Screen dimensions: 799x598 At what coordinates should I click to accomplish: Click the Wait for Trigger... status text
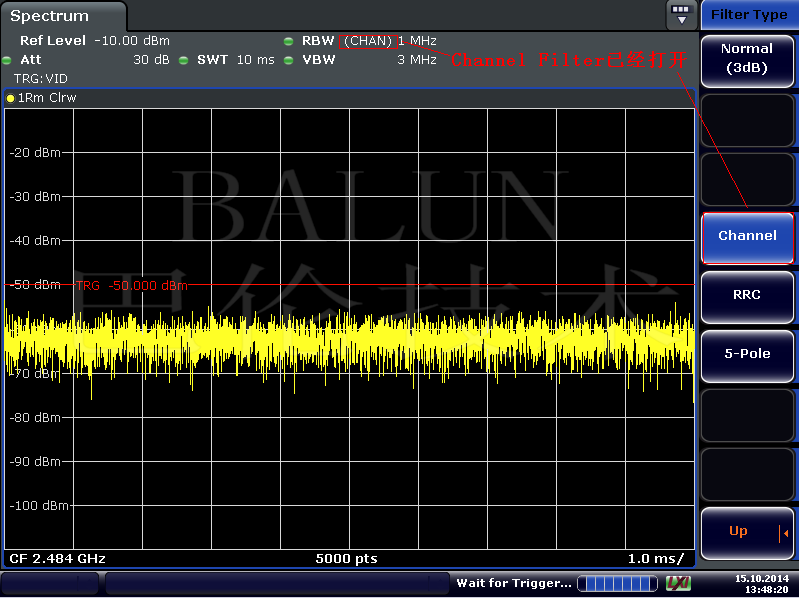(514, 583)
